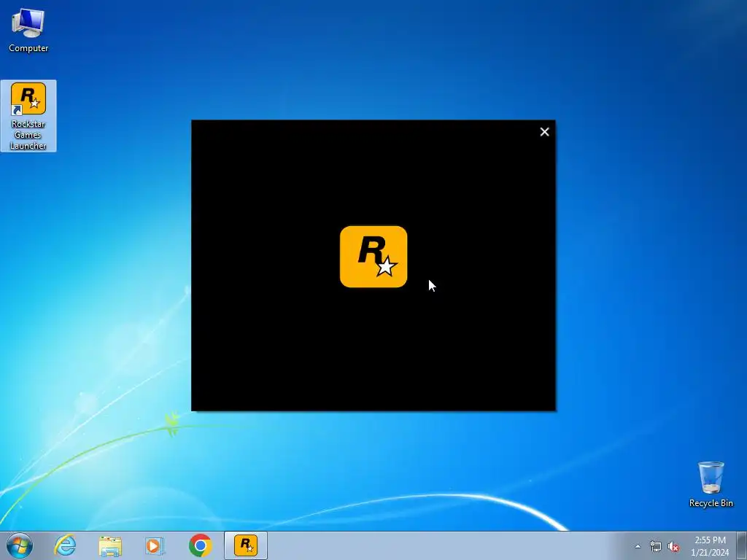Select the Rockstar Games Launcher desktop shortcut
The height and width of the screenshot is (560, 747).
[x=28, y=116]
